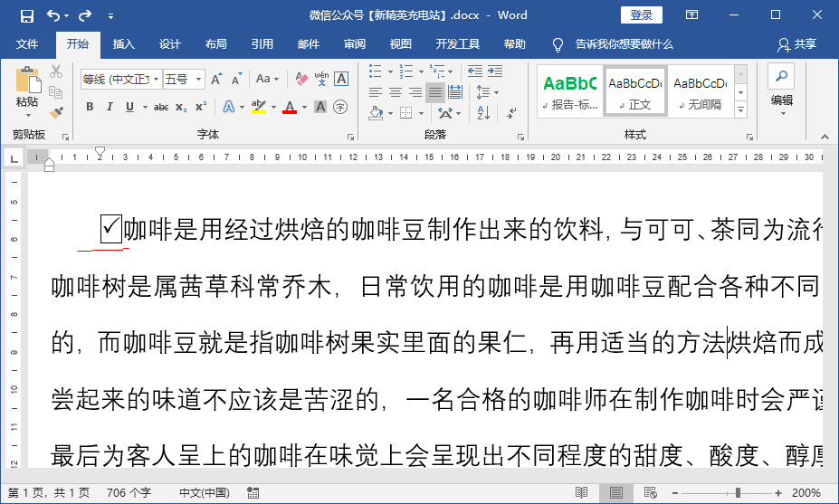Switch to the 设计 tab
Image resolution: width=839 pixels, height=504 pixels.
[169, 44]
